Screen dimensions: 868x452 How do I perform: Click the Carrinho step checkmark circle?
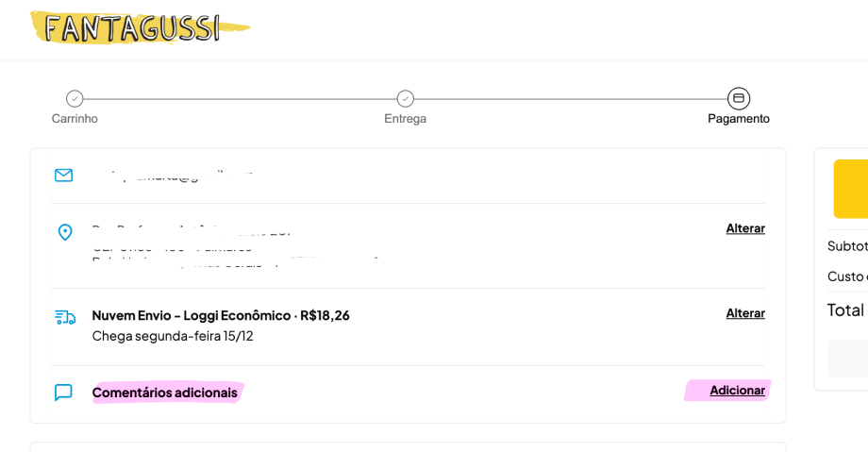pyautogui.click(x=75, y=98)
